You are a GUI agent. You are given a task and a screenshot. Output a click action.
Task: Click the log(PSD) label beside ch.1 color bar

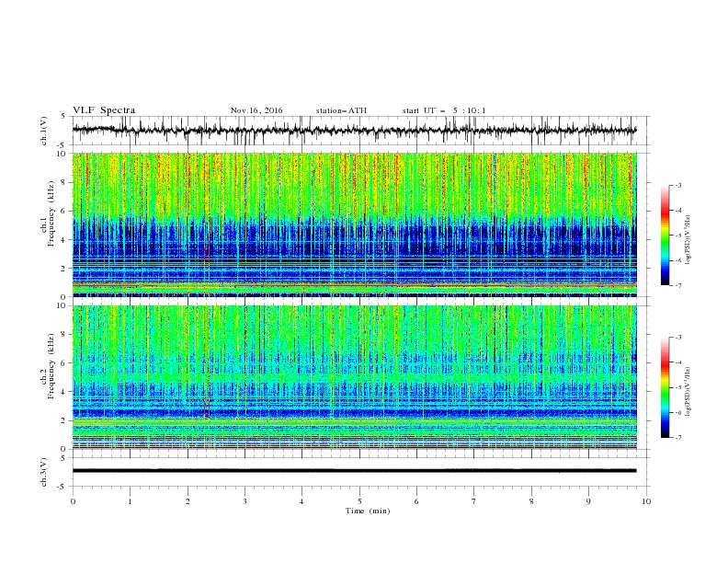(x=688, y=239)
